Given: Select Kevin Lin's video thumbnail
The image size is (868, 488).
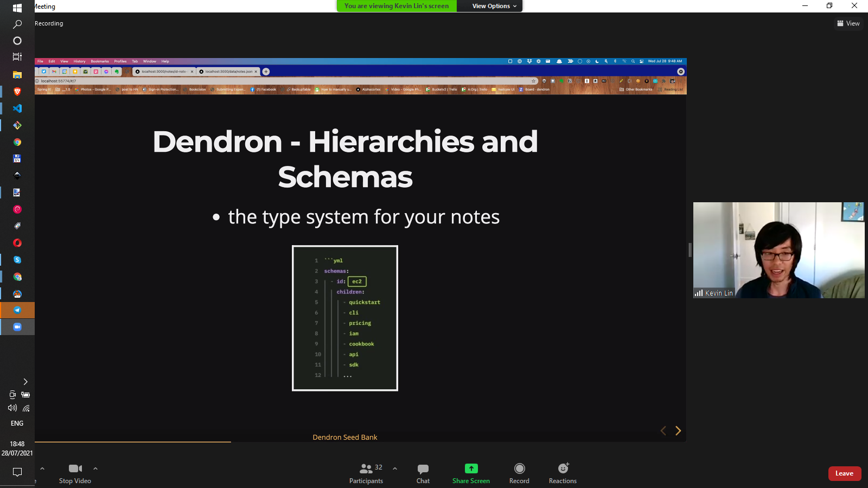Looking at the screenshot, I should tap(778, 250).
